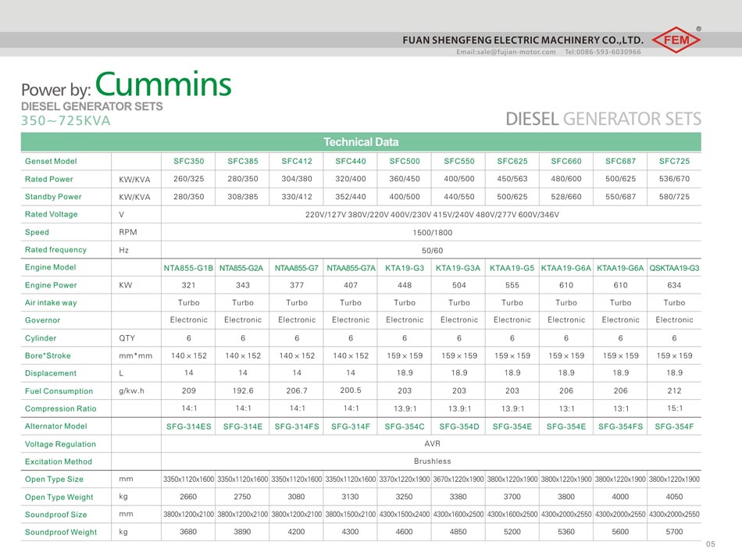Screen dimensions: 742x560
Task: Click the voltage regulation value AVR
Action: pyautogui.click(x=432, y=444)
